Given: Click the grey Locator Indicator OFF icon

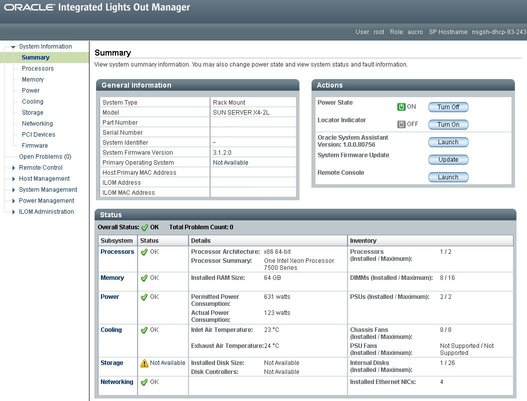Looking at the screenshot, I should pos(401,124).
